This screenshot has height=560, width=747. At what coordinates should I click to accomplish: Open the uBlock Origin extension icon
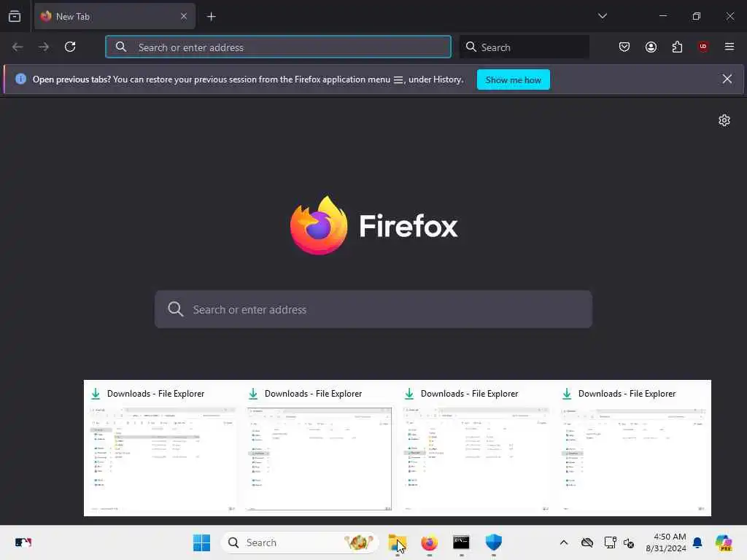point(703,47)
